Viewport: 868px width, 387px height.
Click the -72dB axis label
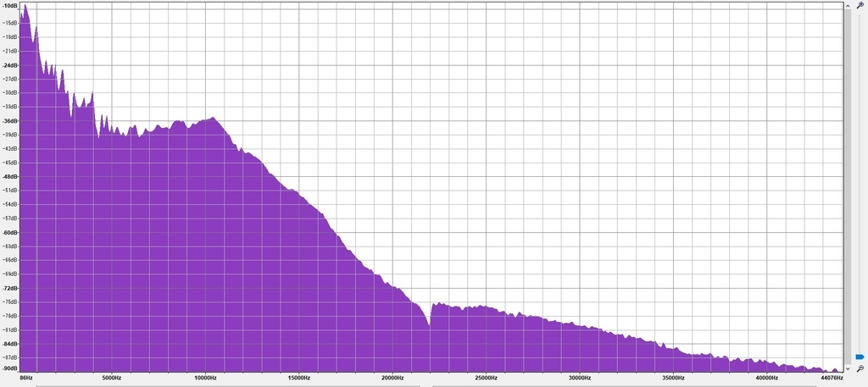(x=10, y=288)
